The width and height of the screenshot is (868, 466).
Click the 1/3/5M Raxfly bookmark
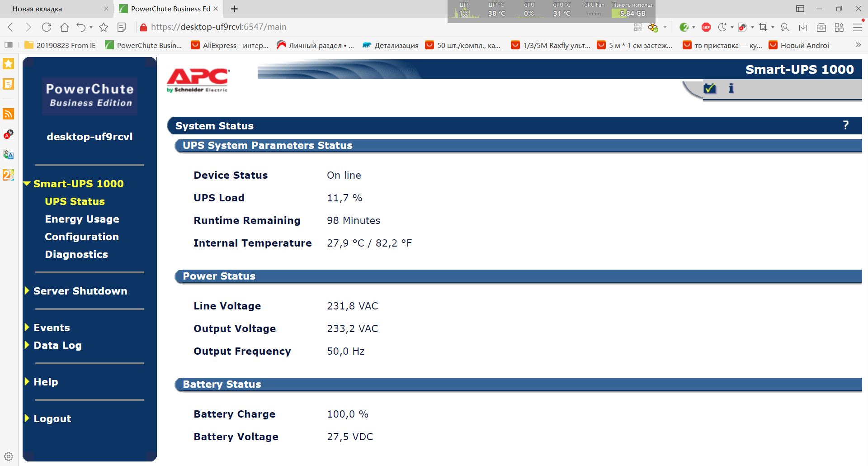(551, 45)
